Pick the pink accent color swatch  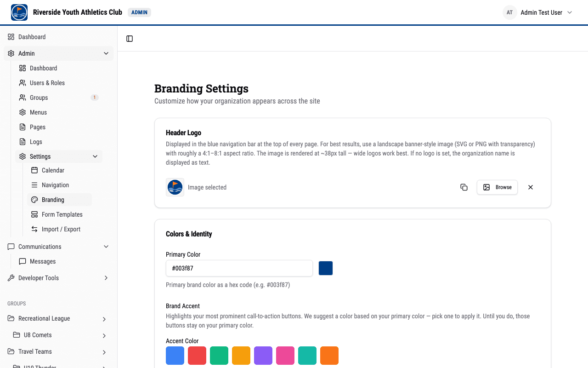(x=285, y=356)
